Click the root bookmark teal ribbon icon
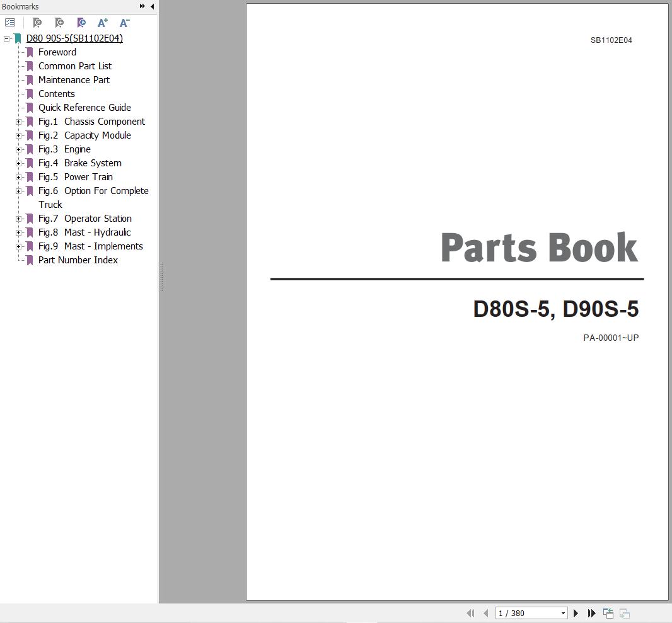This screenshot has height=623, width=672. pos(18,38)
